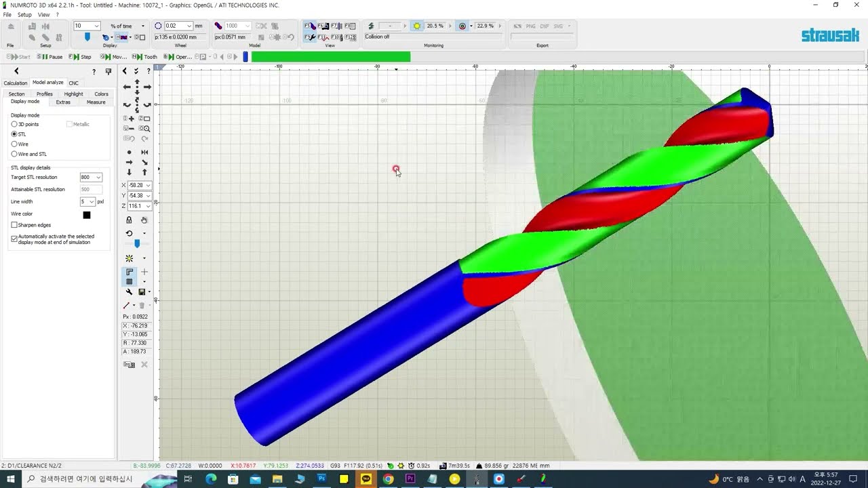Click the Oper... simulation button
868x488 pixels.
pyautogui.click(x=178, y=57)
